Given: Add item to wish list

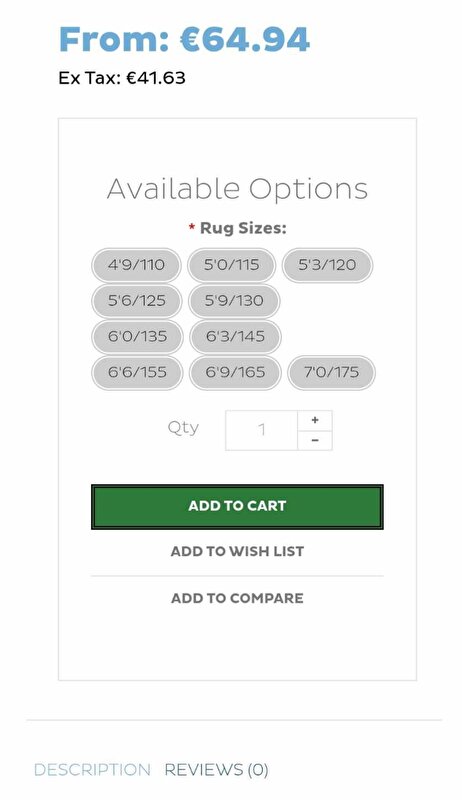Looking at the screenshot, I should pyautogui.click(x=237, y=552).
